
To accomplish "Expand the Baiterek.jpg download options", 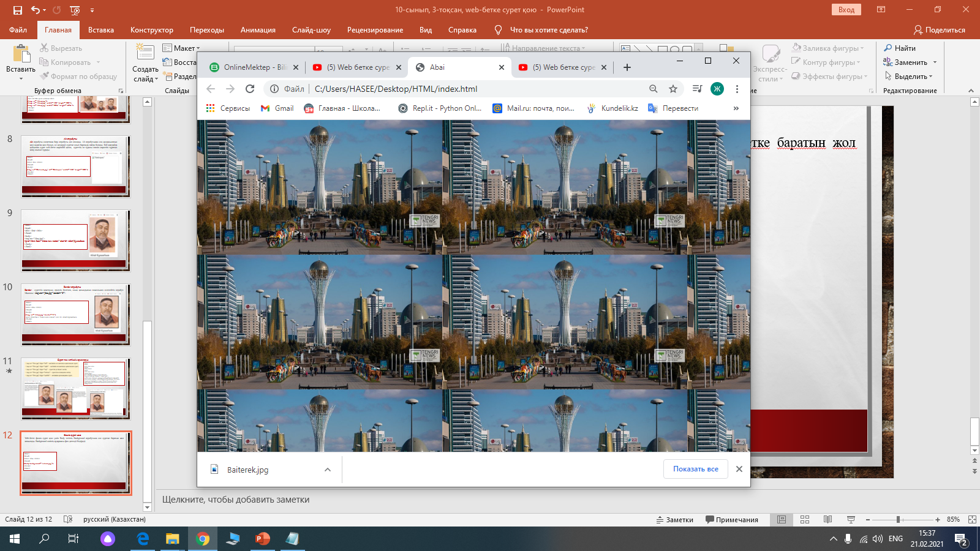I will pos(328,470).
